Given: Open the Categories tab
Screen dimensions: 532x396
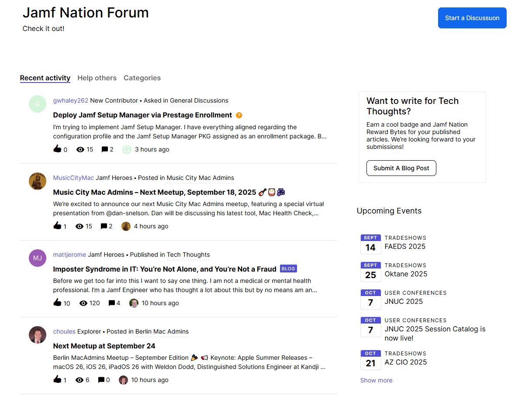Looking at the screenshot, I should pos(142,78).
